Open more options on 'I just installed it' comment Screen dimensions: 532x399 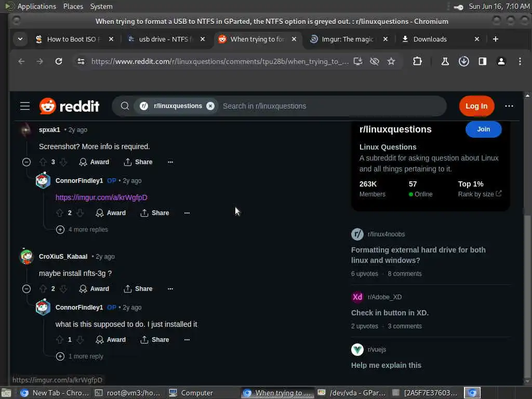click(187, 340)
